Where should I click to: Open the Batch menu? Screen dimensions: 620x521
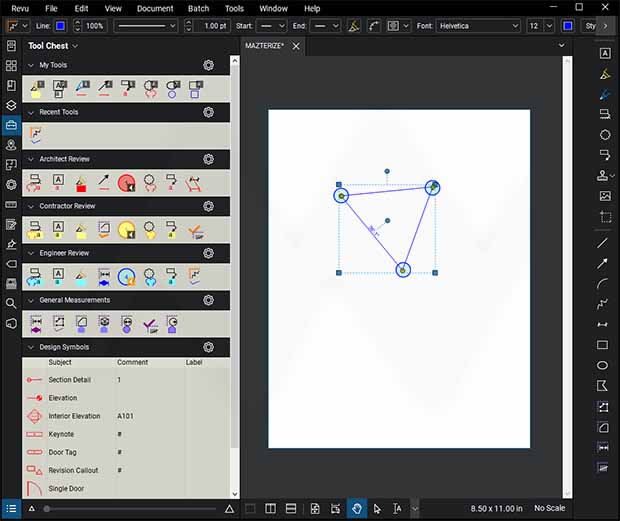coord(198,8)
